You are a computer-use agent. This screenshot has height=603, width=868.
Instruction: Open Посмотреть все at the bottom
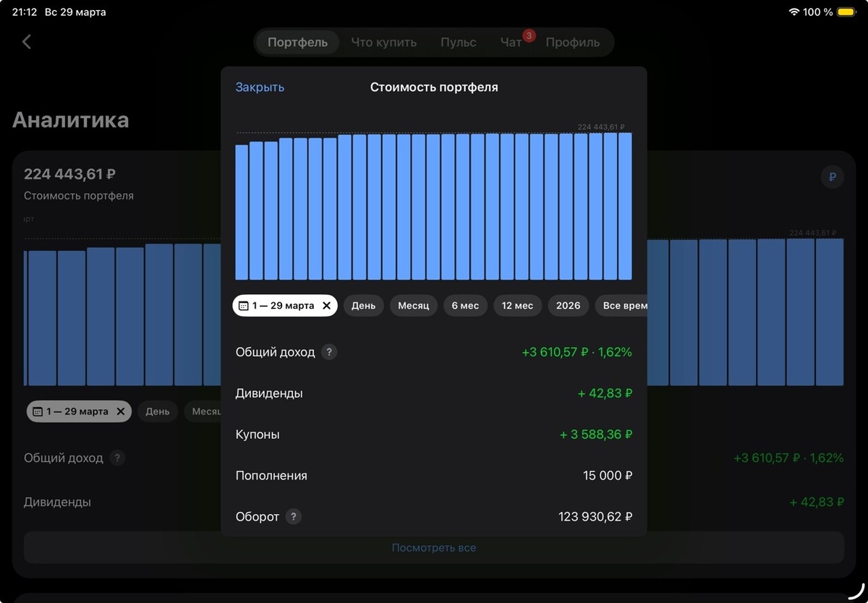point(433,547)
